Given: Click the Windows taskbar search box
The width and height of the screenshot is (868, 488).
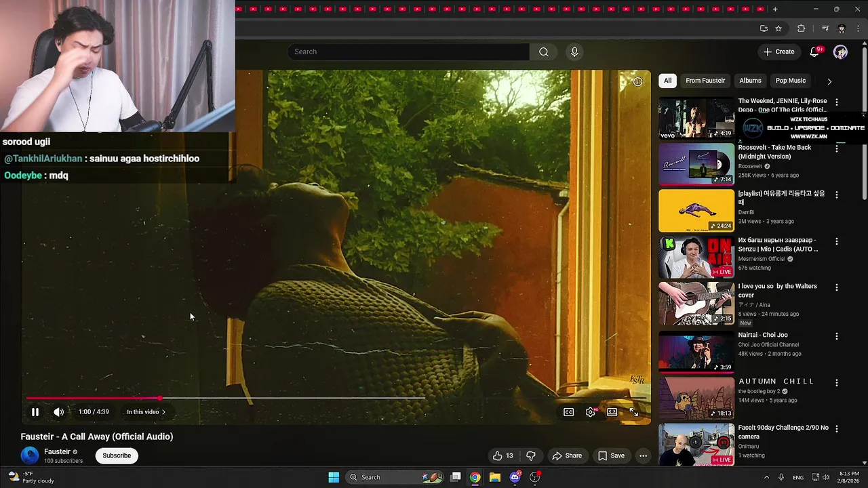Looking at the screenshot, I should click(x=395, y=477).
